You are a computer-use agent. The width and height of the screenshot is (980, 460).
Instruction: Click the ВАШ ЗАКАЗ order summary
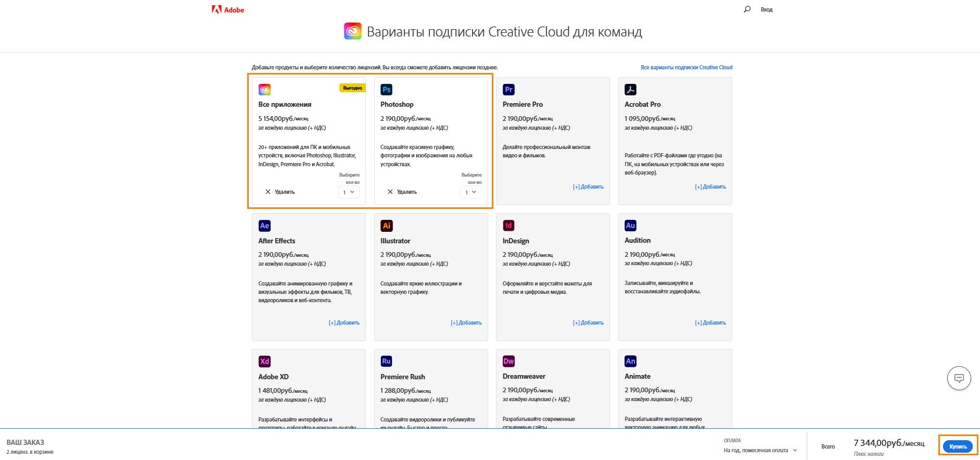coord(25,442)
